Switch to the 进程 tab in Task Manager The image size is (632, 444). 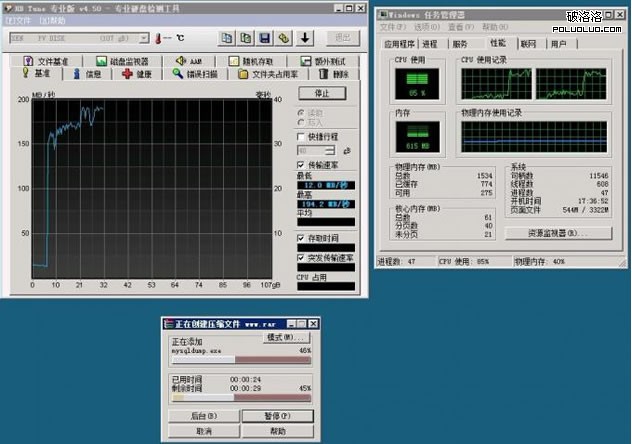coord(429,44)
